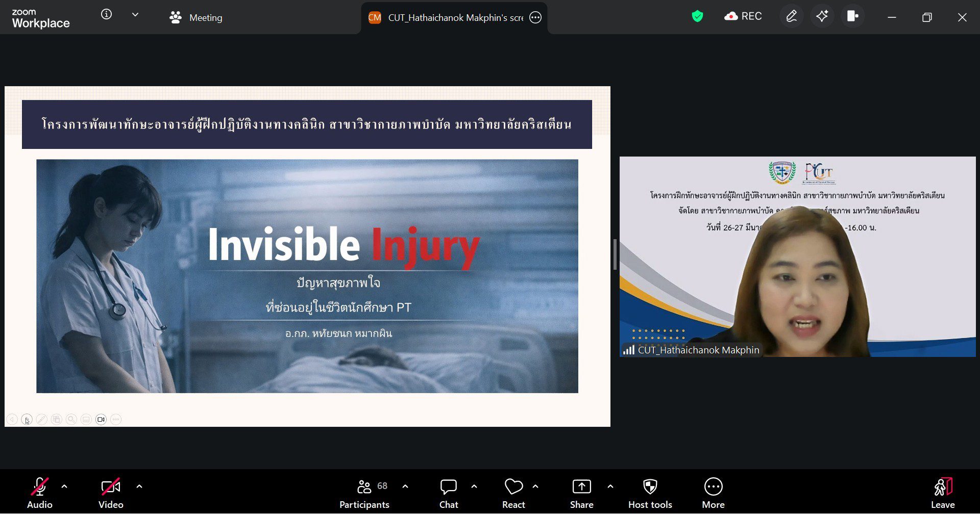Click the Leave meeting button

point(942,493)
